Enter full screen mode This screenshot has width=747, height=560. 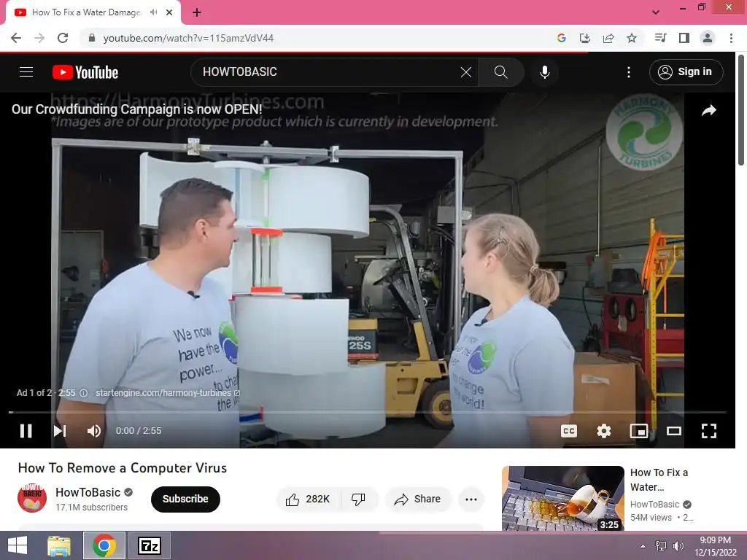[709, 431]
